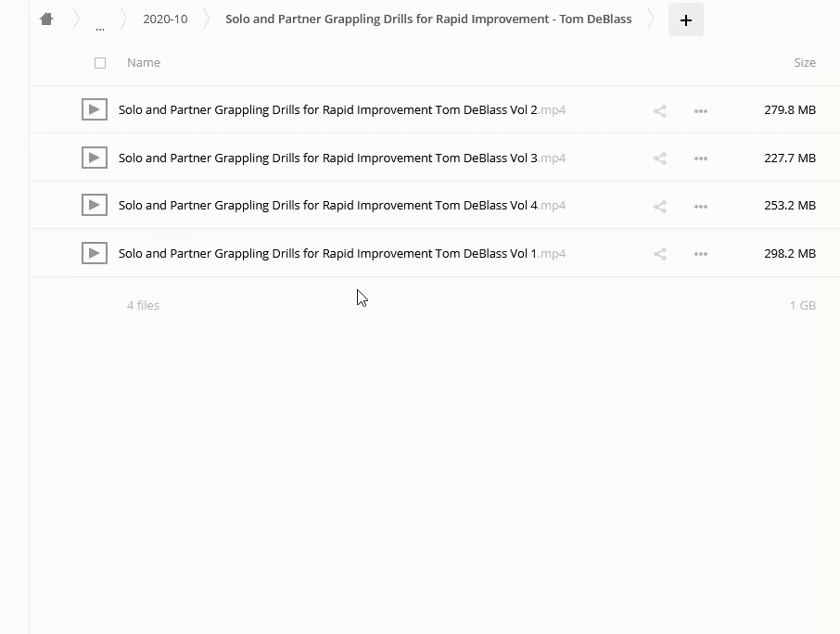840x634 pixels.
Task: Navigate to 2020-10 breadcrumb folder
Action: pyautogui.click(x=165, y=19)
